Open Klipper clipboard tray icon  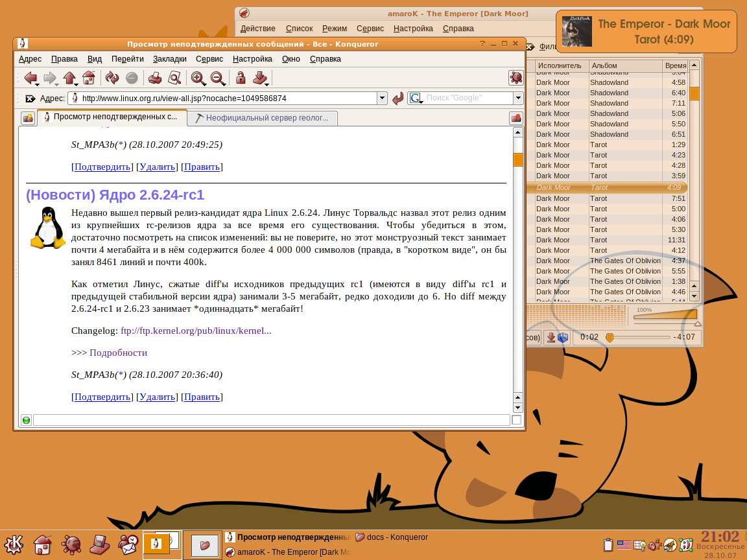pyautogui.click(x=608, y=544)
